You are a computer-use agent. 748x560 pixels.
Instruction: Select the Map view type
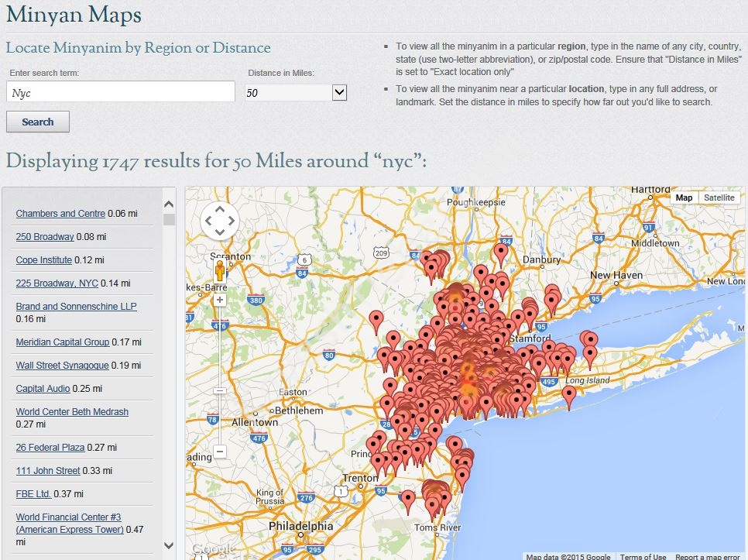click(x=684, y=198)
